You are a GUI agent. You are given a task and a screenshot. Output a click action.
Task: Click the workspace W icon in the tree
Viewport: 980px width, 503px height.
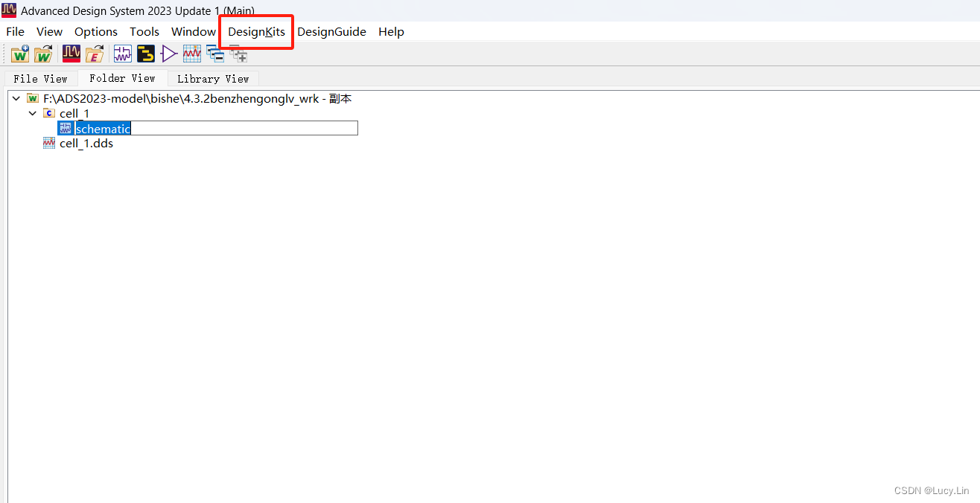coord(32,98)
